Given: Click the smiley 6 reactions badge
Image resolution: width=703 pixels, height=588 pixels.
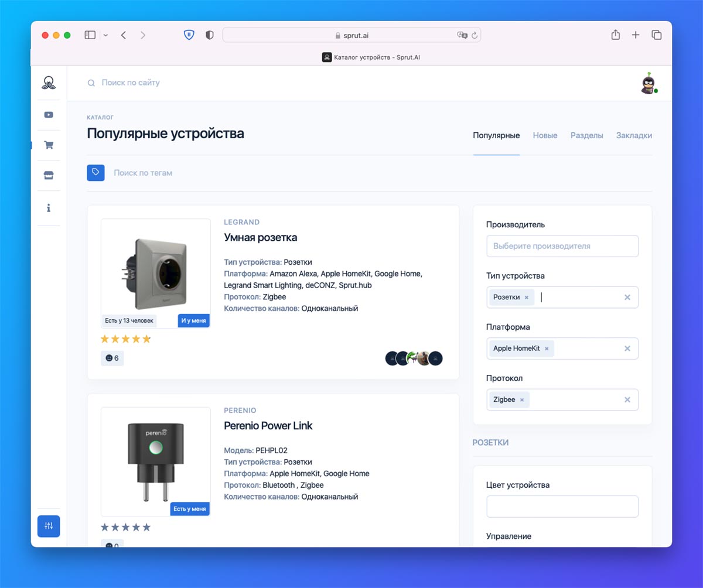Looking at the screenshot, I should coord(112,358).
